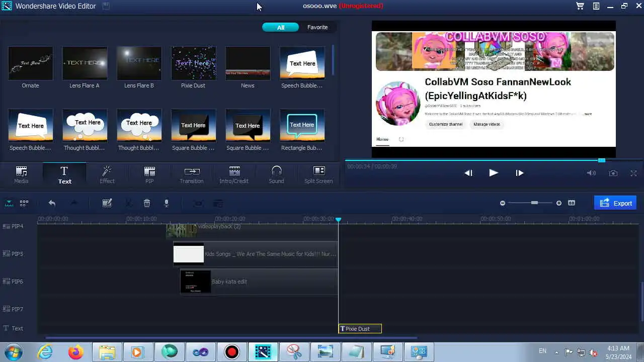This screenshot has width=644, height=362.
Task: Open the file explorer taskbar icon
Action: point(107,352)
